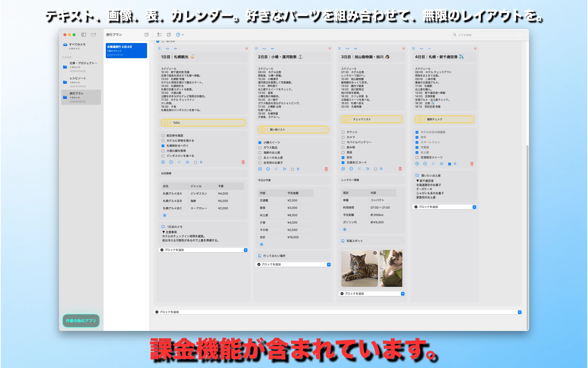Select 旅行プラン folder in sidebar

[81, 97]
